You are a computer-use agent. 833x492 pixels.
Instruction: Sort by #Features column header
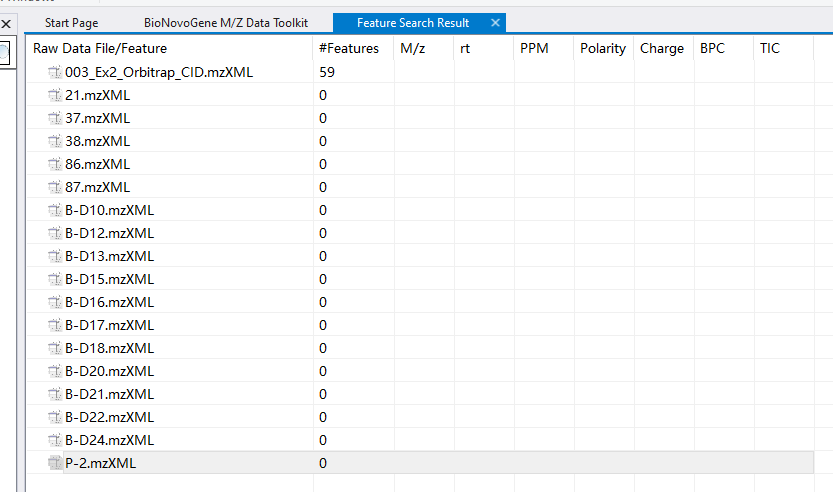click(x=354, y=48)
